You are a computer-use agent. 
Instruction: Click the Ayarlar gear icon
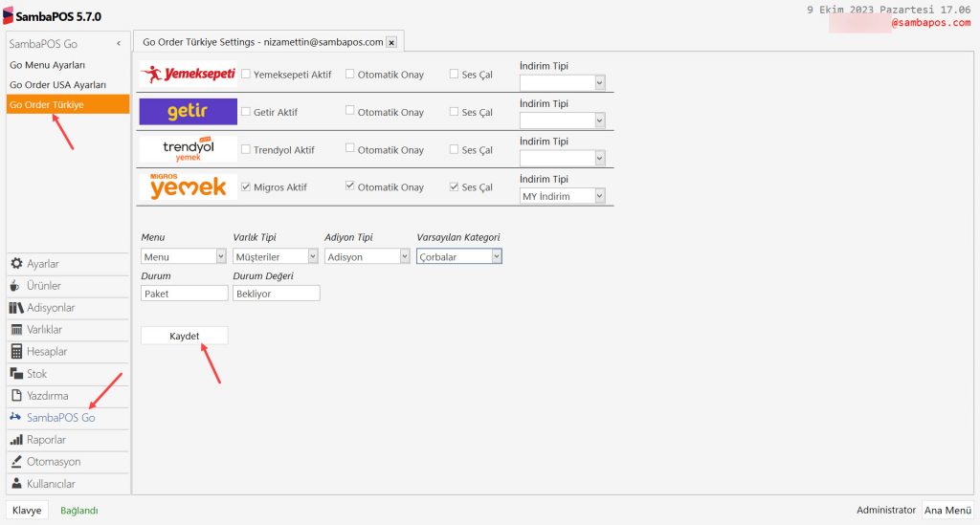[x=16, y=264]
